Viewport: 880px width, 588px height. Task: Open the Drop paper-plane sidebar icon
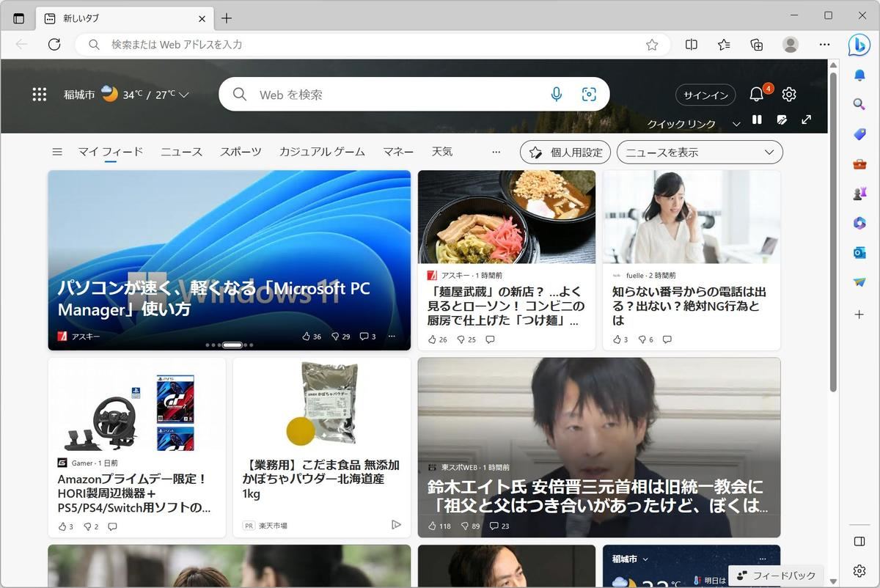859,282
